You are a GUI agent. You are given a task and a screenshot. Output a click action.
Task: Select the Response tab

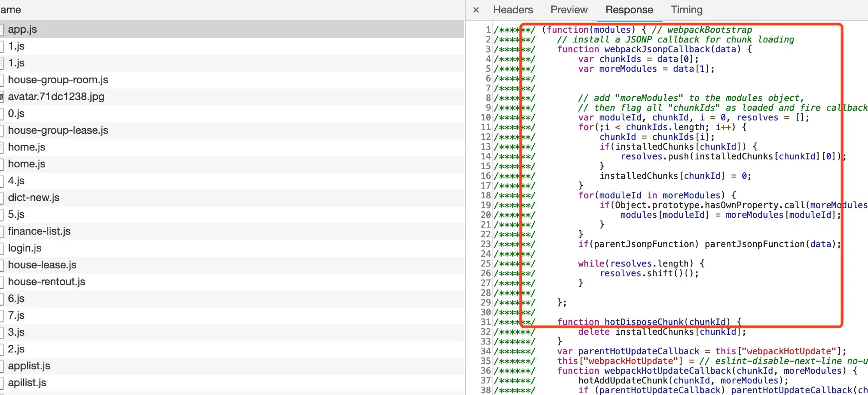(x=629, y=10)
